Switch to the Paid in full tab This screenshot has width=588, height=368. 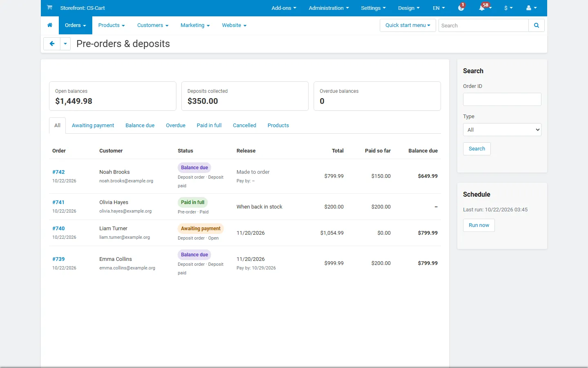(x=209, y=126)
